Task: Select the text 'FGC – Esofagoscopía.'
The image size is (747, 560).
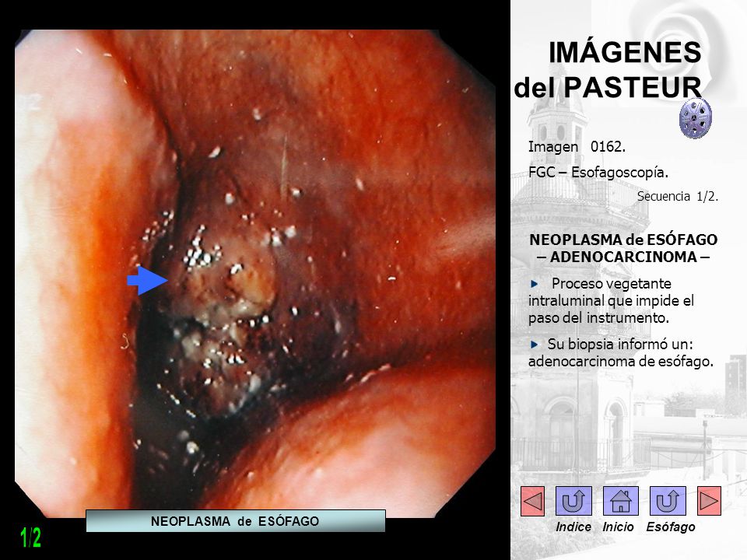Action: point(598,172)
